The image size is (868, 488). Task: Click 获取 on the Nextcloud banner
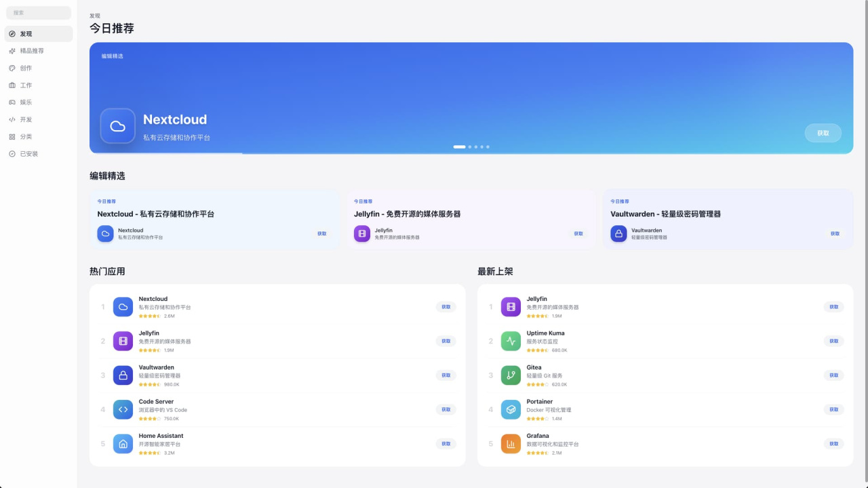tap(823, 133)
